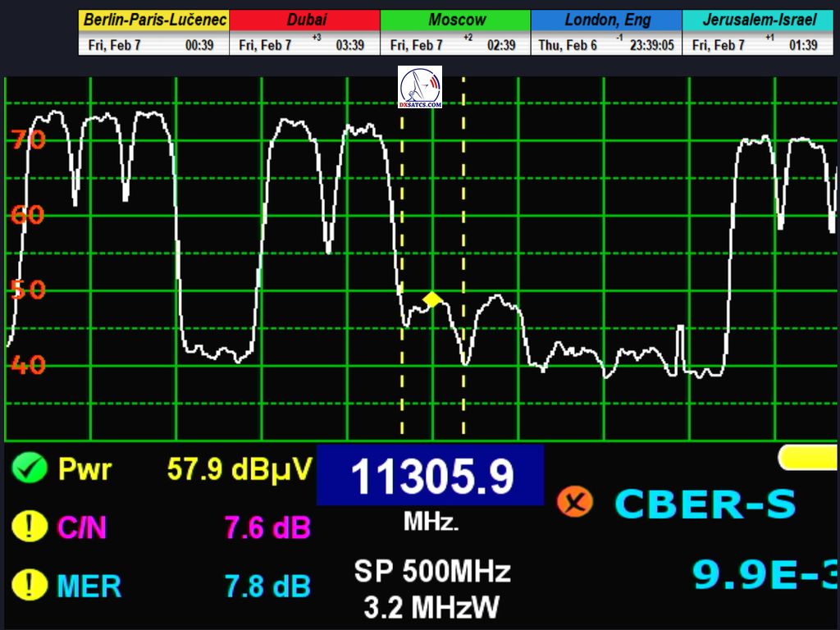The width and height of the screenshot is (840, 630).
Task: Click the dxsatcs.com logo above the spectrum
Action: [x=420, y=88]
